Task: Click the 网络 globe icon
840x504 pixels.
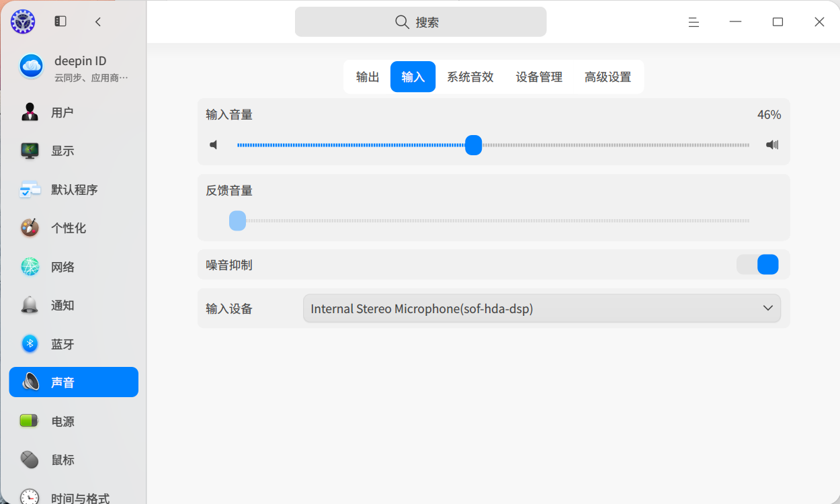Action: (x=30, y=267)
